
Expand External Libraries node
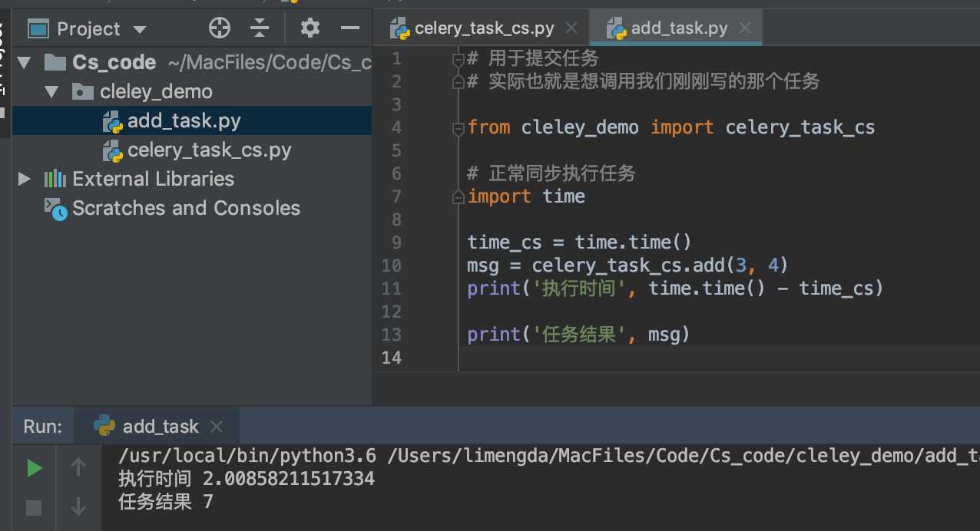(x=25, y=179)
